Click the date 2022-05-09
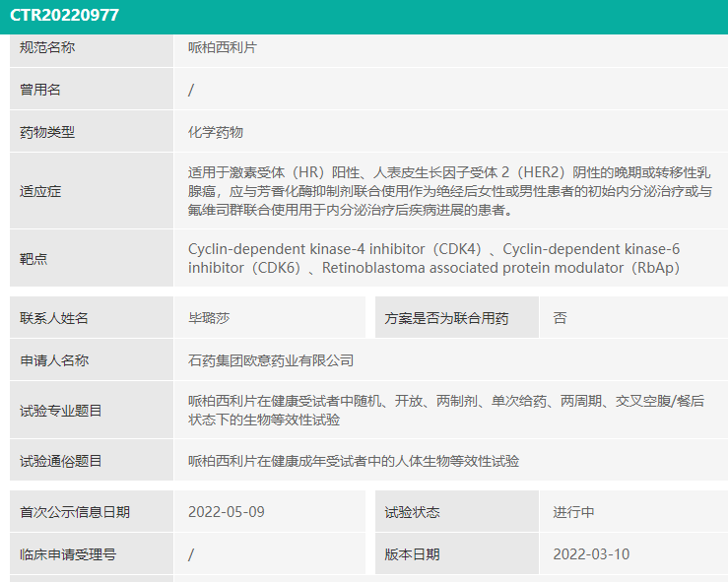This screenshot has width=728, height=582. click(227, 512)
